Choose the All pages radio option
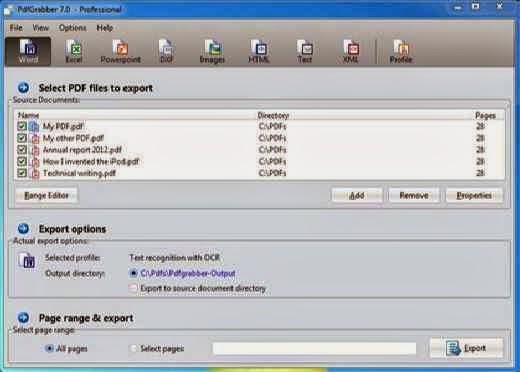This screenshot has width=520, height=372. 49,348
